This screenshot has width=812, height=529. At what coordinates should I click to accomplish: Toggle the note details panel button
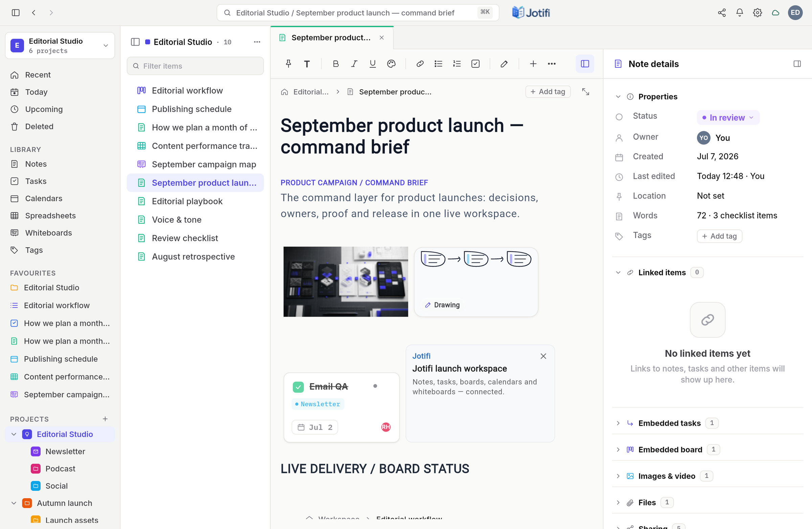[x=585, y=64]
